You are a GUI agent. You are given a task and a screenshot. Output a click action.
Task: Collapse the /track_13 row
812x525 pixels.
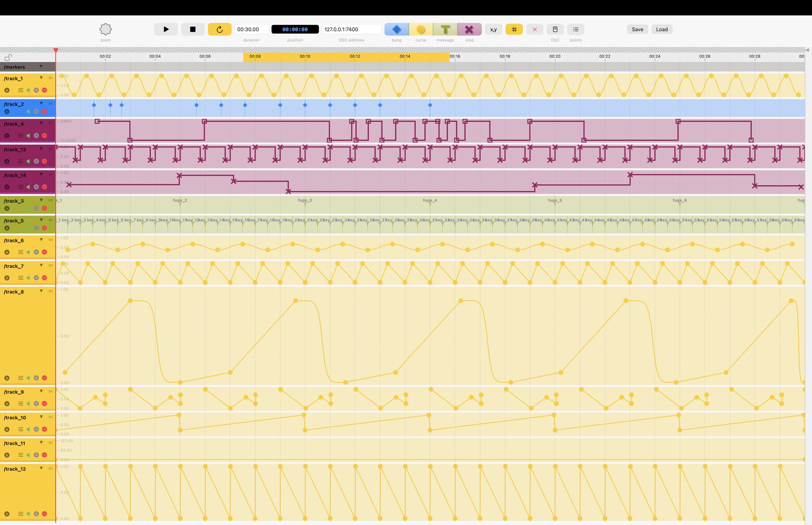pyautogui.click(x=41, y=149)
